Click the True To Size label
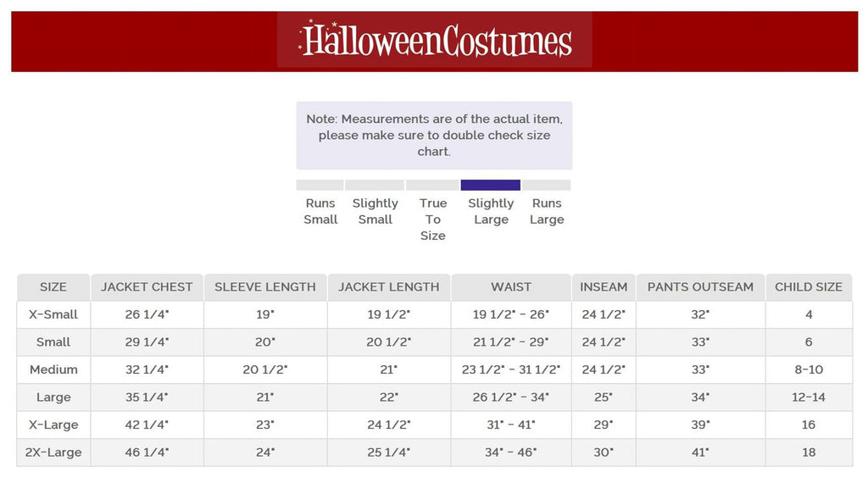Viewport: 868px width, 483px height. [x=433, y=219]
